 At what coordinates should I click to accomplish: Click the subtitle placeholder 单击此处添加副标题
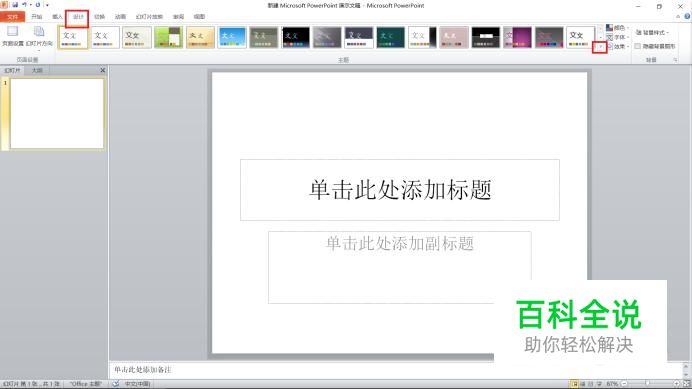coord(400,268)
